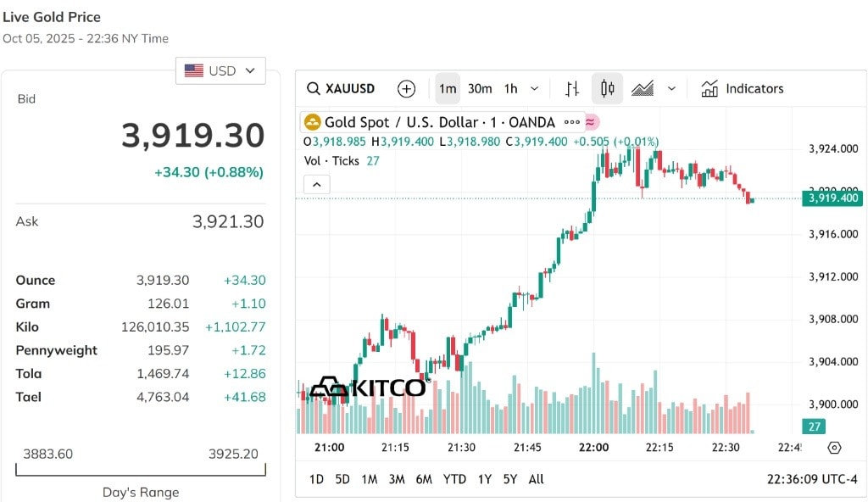
Task: Click the pink wave icon beside OANDA
Action: point(591,122)
